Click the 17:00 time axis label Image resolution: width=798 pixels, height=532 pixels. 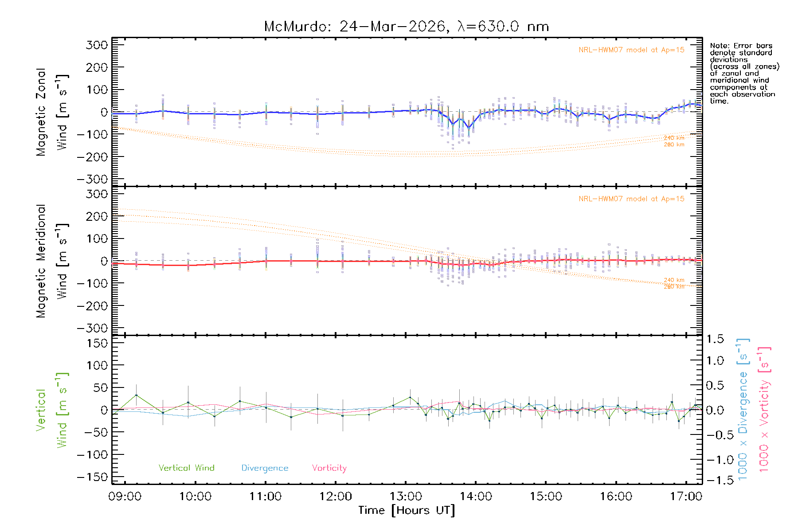point(686,497)
